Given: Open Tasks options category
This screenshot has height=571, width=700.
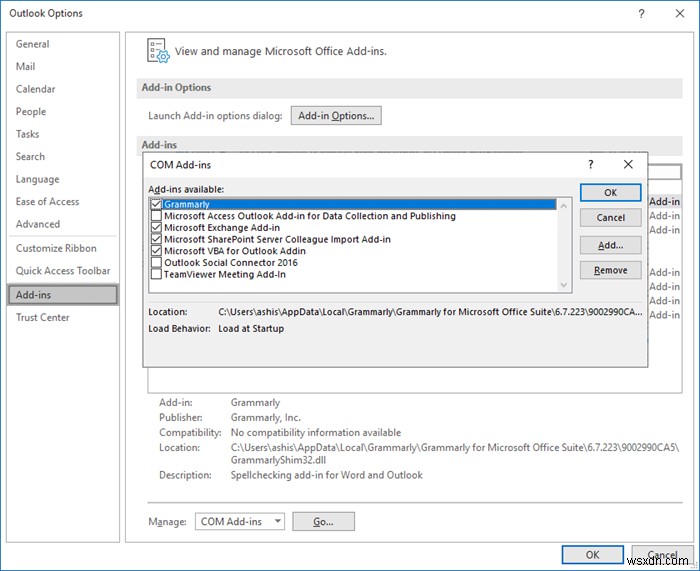Looking at the screenshot, I should (x=27, y=134).
